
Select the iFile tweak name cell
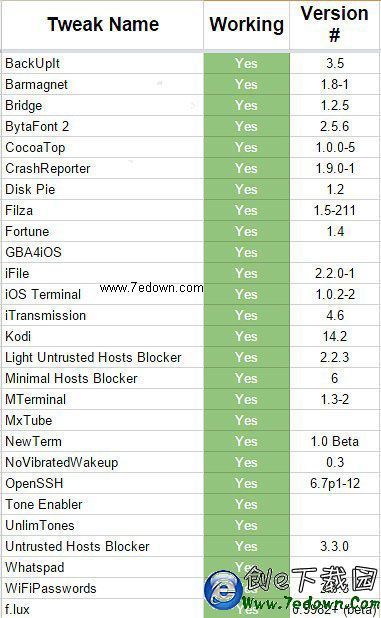click(102, 274)
